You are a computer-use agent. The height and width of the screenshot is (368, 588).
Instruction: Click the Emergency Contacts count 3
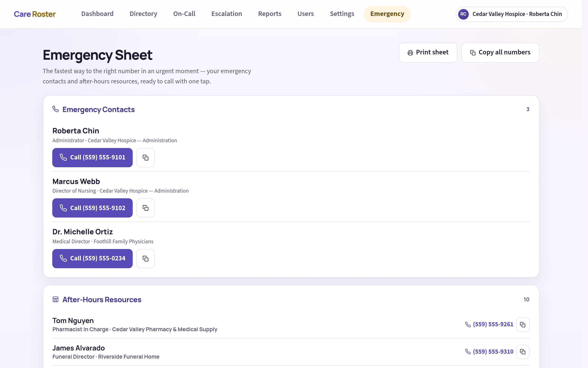click(x=528, y=109)
